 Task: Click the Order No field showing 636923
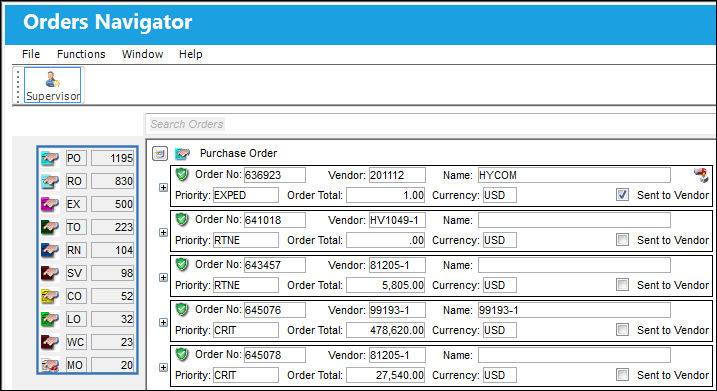(x=274, y=175)
